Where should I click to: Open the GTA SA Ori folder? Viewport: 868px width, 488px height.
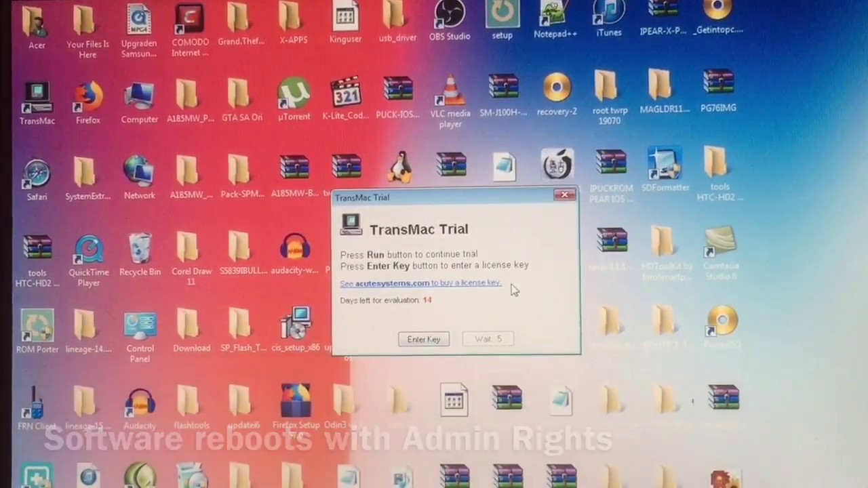coord(242,101)
